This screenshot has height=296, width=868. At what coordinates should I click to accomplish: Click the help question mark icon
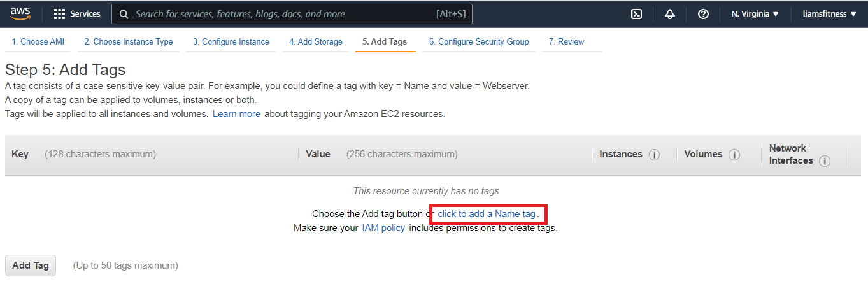tap(703, 14)
